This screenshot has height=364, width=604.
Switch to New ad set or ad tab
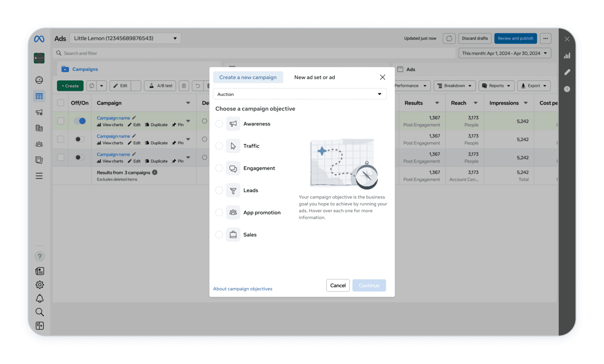[x=315, y=77]
